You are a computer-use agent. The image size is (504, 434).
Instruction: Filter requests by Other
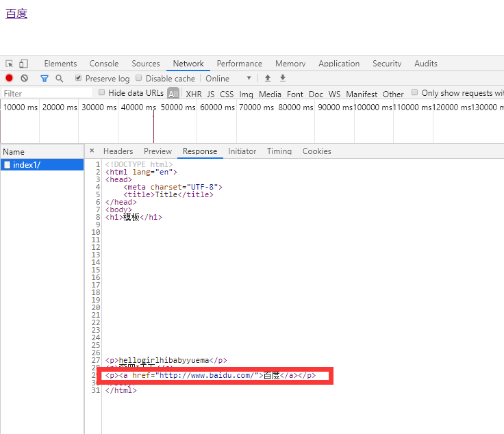(x=393, y=94)
